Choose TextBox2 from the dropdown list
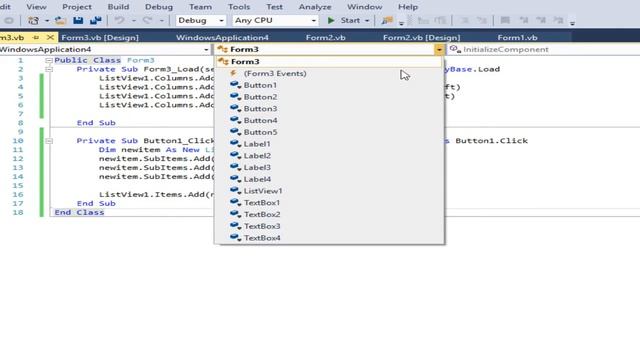This screenshot has height=360, width=640. pyautogui.click(x=329, y=215)
